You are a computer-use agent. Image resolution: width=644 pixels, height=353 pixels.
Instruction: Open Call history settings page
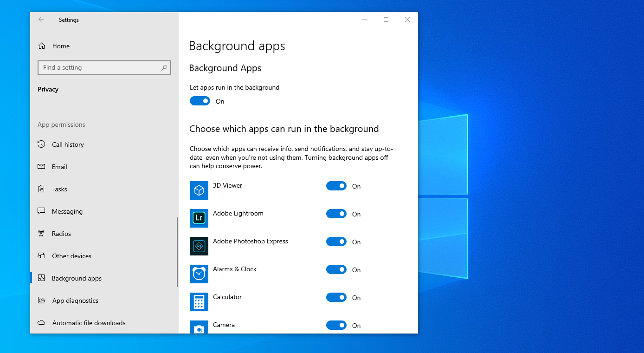click(x=68, y=144)
